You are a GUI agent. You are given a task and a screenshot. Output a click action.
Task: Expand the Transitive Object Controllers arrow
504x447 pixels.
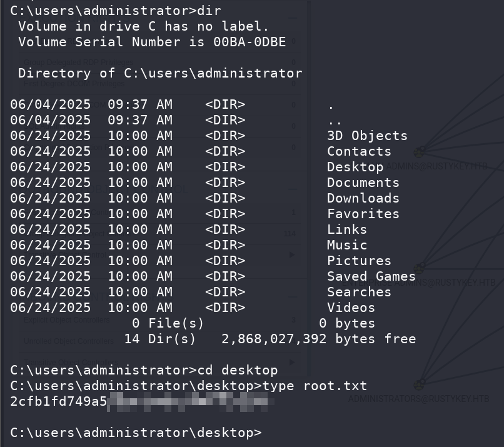click(291, 363)
